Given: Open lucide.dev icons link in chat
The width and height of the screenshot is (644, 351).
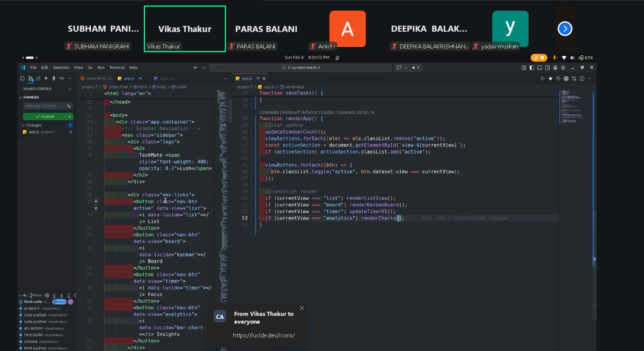Looking at the screenshot, I should (x=264, y=335).
